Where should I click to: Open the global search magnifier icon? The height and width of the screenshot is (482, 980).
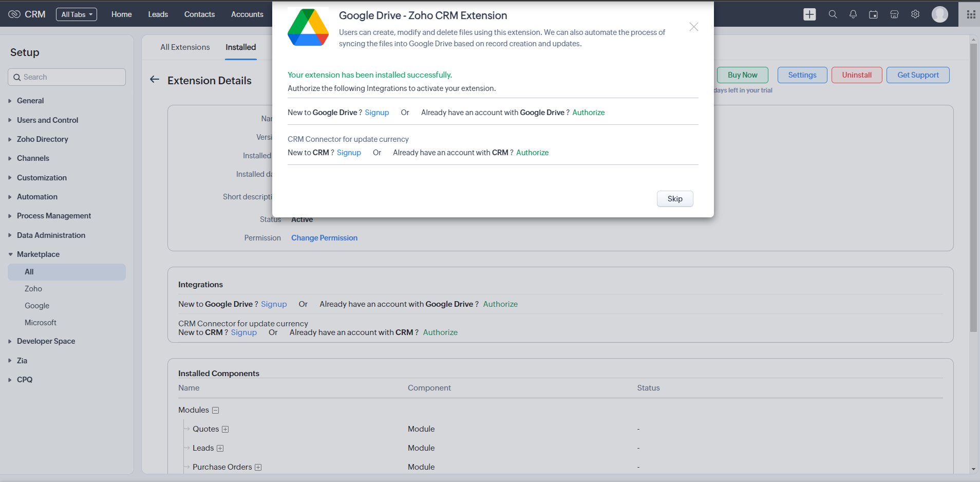(833, 14)
